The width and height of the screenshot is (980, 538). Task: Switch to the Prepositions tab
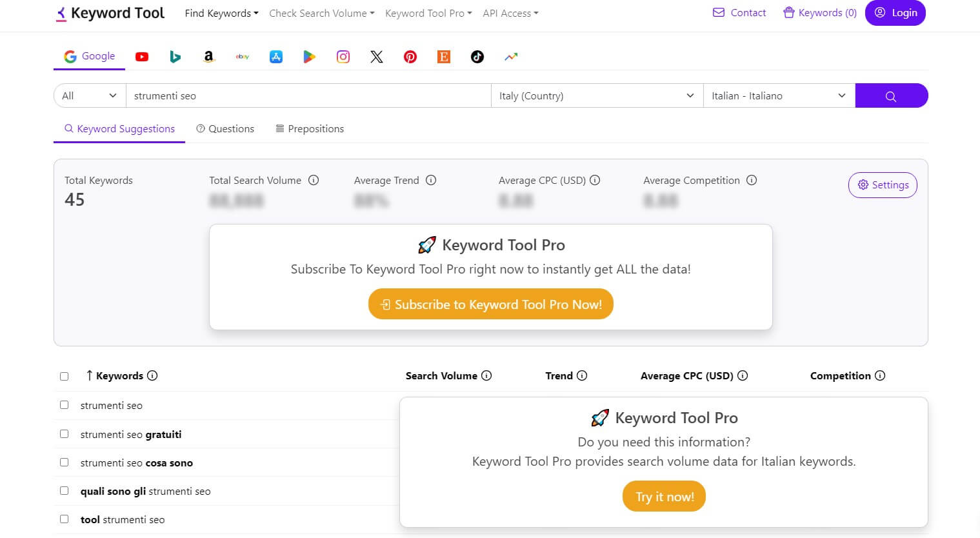pos(310,128)
